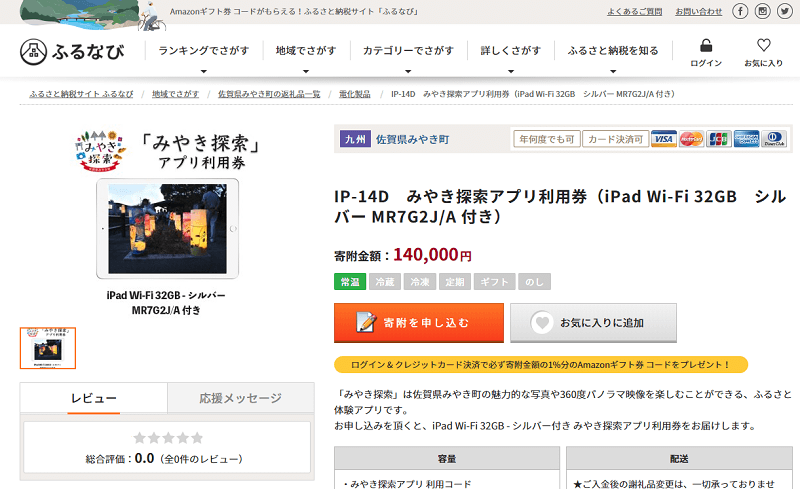Viewport: 800px width, 489px height.
Task: Click the 配送 table header
Action: tap(679, 458)
